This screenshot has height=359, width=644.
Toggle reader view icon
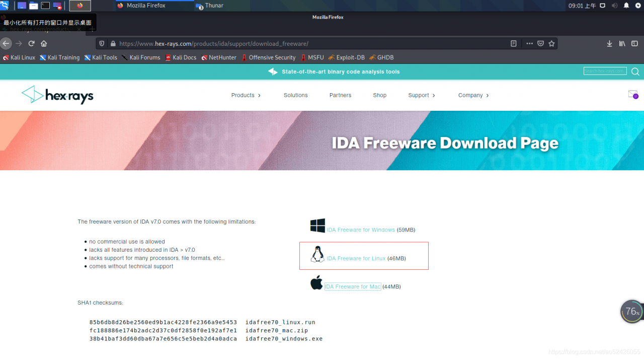click(514, 44)
